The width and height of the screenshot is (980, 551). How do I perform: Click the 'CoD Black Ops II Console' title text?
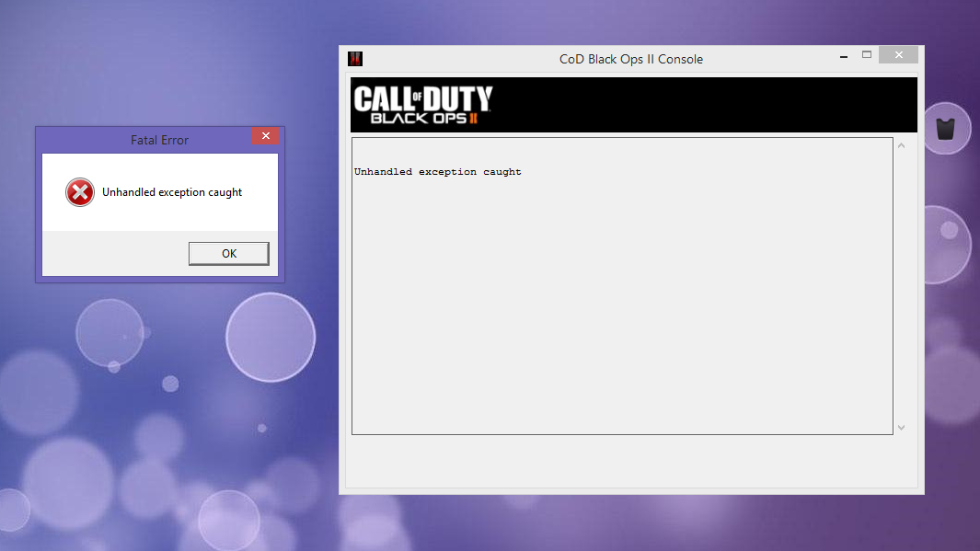[x=631, y=60]
